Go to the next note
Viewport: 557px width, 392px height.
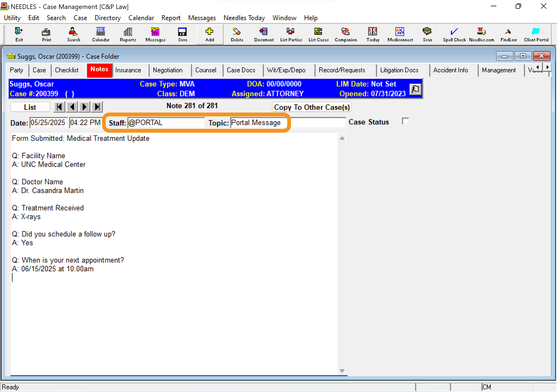[x=84, y=107]
